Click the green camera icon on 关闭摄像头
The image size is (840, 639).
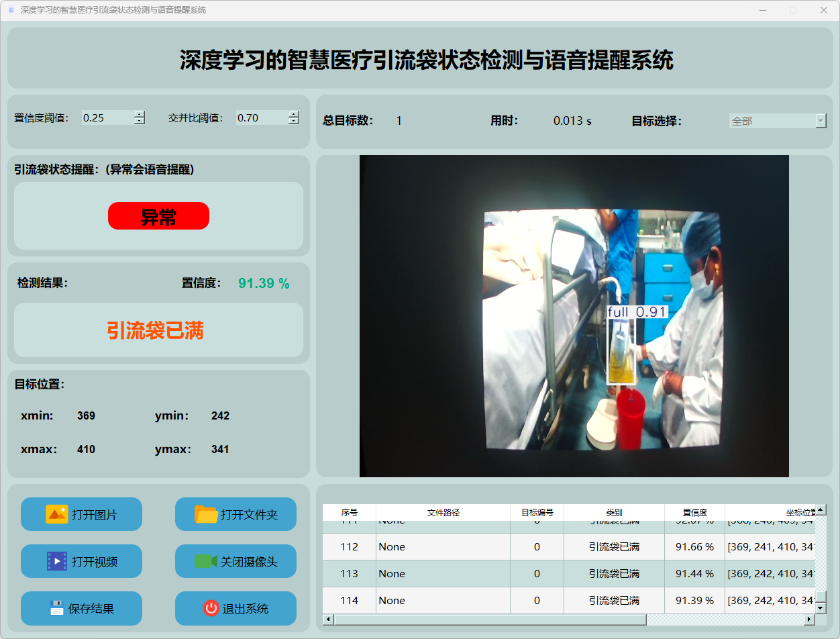point(205,561)
